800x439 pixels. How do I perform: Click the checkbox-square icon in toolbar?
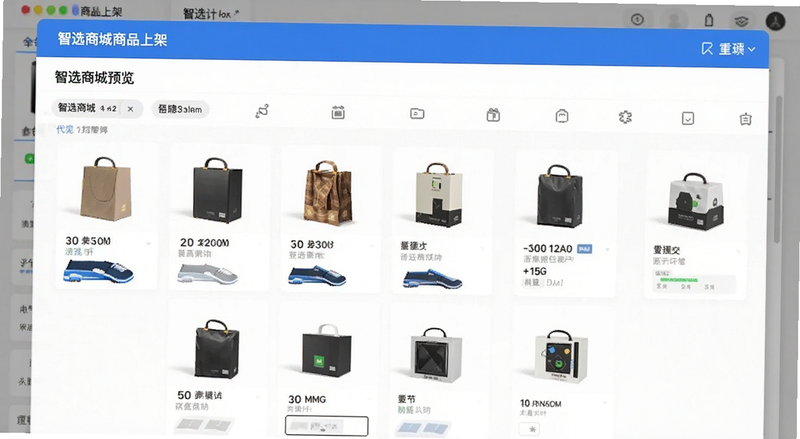tap(688, 118)
